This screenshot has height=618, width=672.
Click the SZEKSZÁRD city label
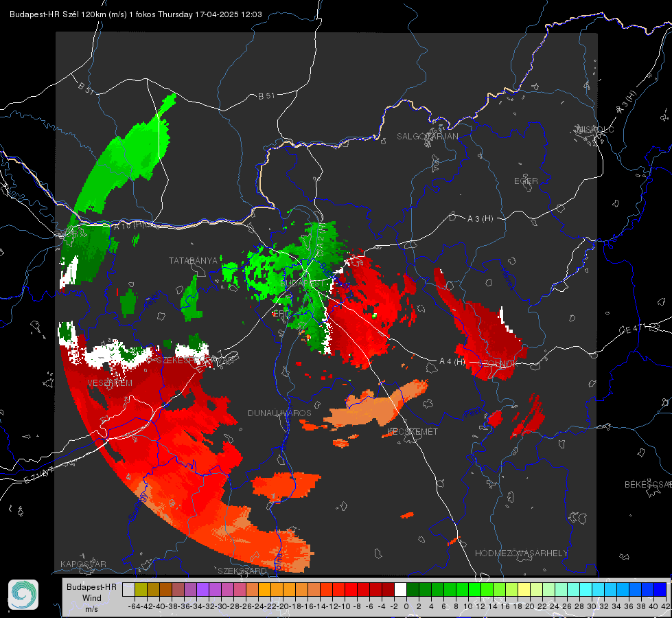click(242, 571)
